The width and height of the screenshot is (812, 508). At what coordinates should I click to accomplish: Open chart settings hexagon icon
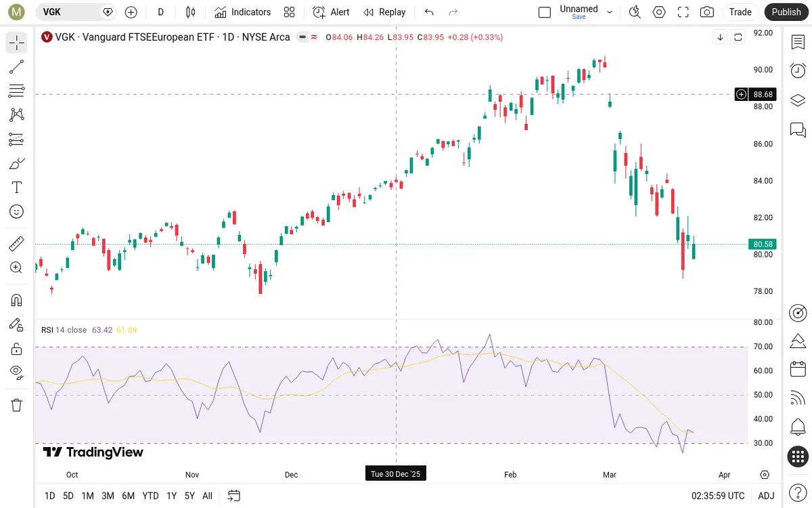pos(658,12)
